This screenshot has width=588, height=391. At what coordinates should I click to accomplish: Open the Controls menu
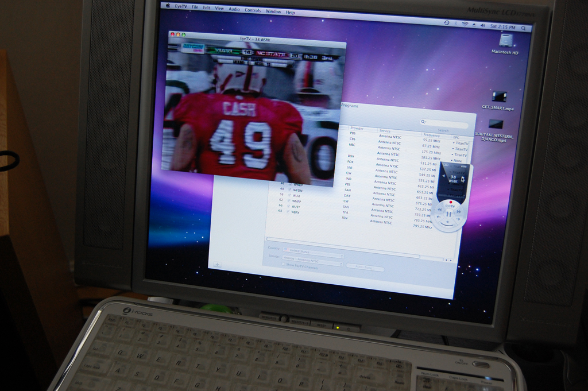tap(253, 10)
